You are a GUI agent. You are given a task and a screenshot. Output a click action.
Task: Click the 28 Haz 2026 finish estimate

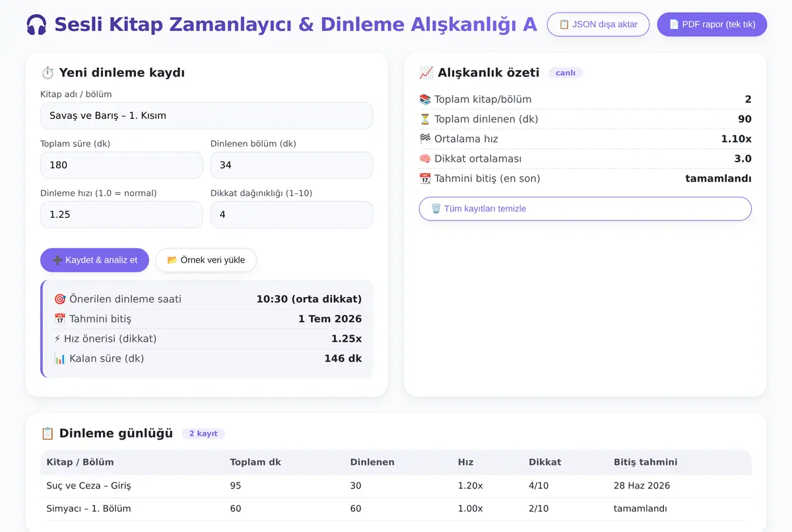click(x=642, y=486)
